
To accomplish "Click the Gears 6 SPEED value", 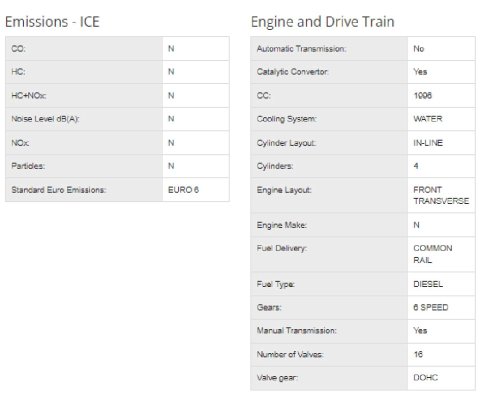I will click(431, 307).
